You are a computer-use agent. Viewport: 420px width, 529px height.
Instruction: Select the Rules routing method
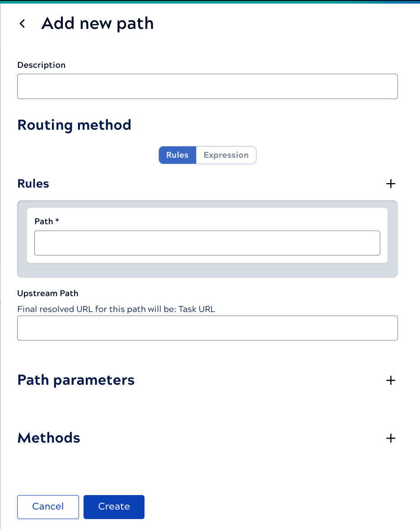click(177, 155)
